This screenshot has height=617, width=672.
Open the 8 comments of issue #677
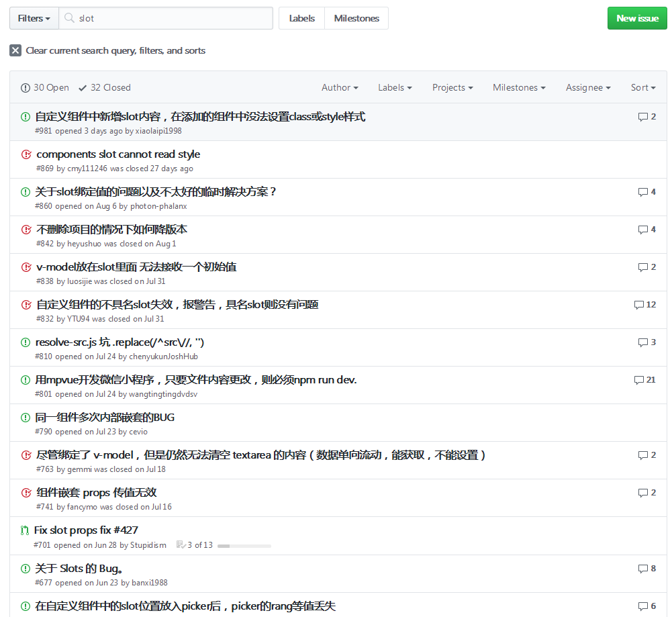646,569
